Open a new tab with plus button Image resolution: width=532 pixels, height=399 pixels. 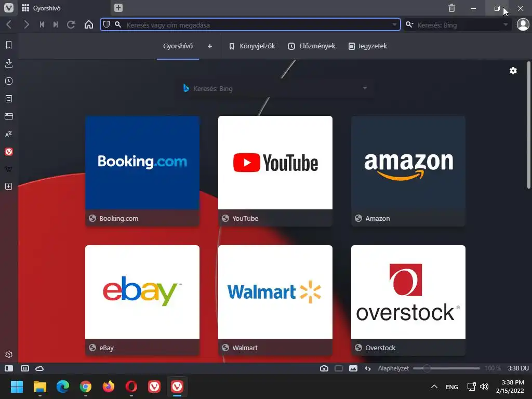[118, 8]
